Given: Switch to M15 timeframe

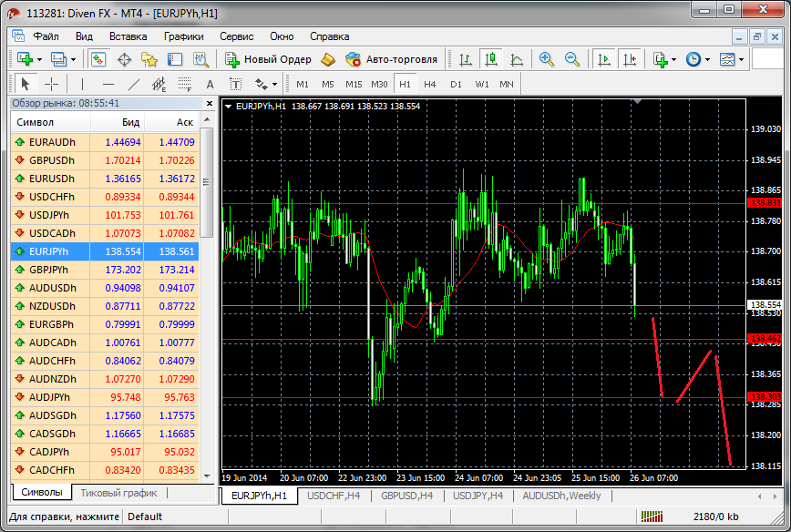Looking at the screenshot, I should click(354, 84).
